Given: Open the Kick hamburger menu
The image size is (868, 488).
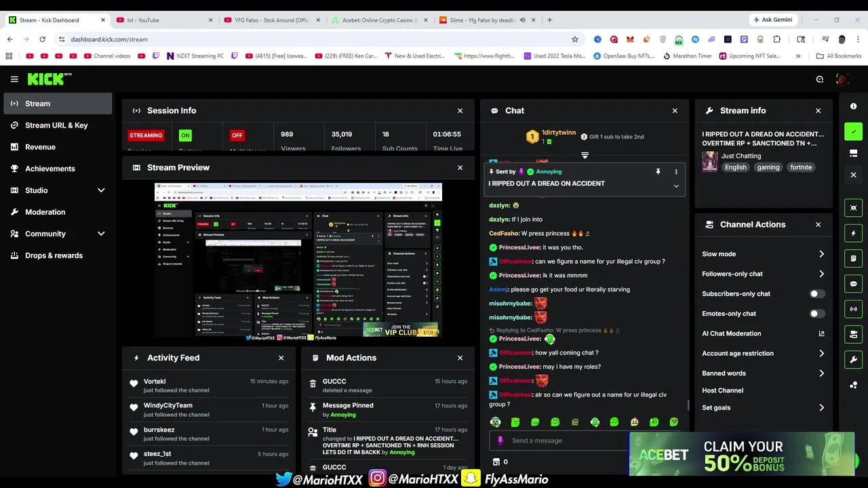Looking at the screenshot, I should [14, 79].
